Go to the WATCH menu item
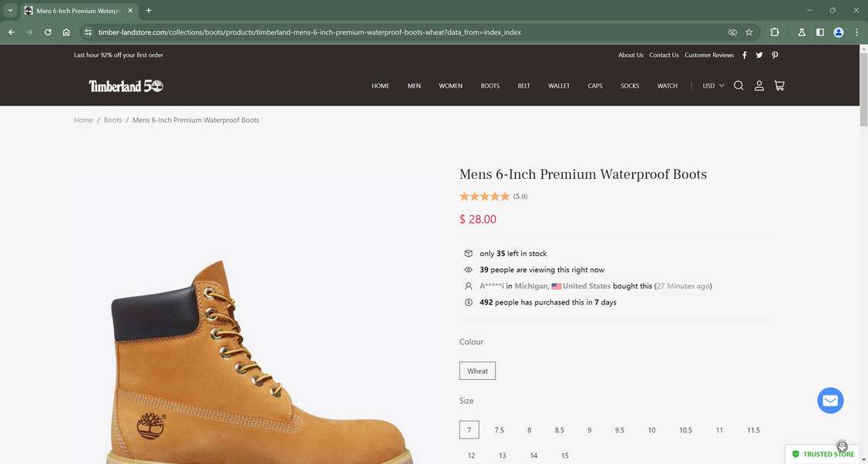868x464 pixels. (x=668, y=86)
